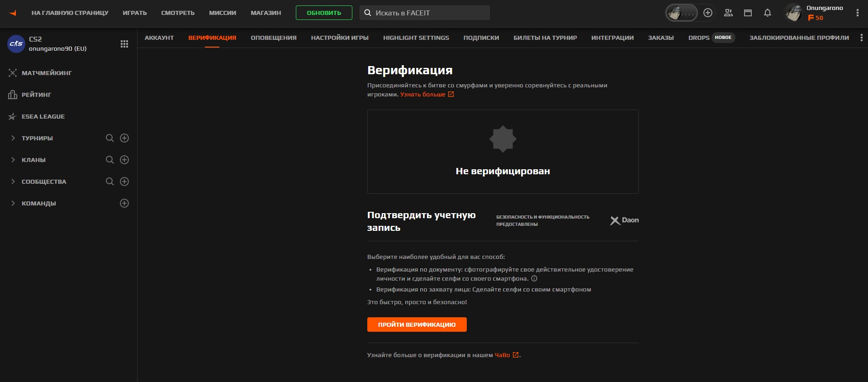Expand the Турниры section
The height and width of the screenshot is (382, 868).
point(13,138)
